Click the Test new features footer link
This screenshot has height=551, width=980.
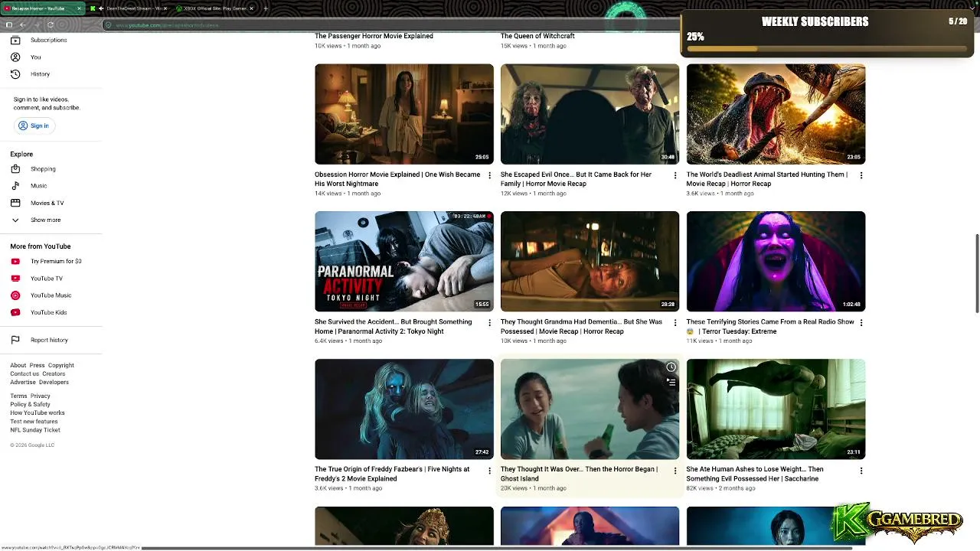pos(34,422)
